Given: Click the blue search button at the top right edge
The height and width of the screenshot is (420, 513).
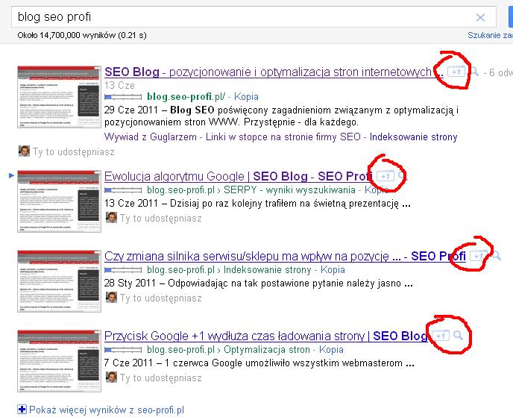Looking at the screenshot, I should tap(510, 17).
